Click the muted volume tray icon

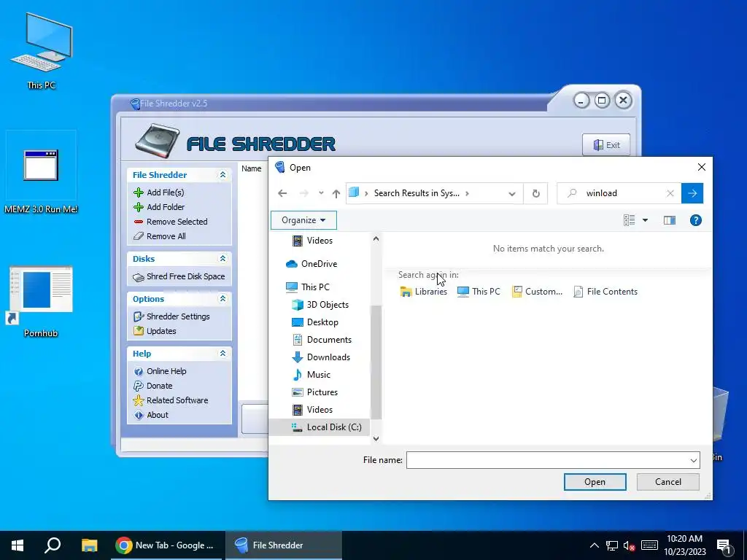(x=630, y=545)
